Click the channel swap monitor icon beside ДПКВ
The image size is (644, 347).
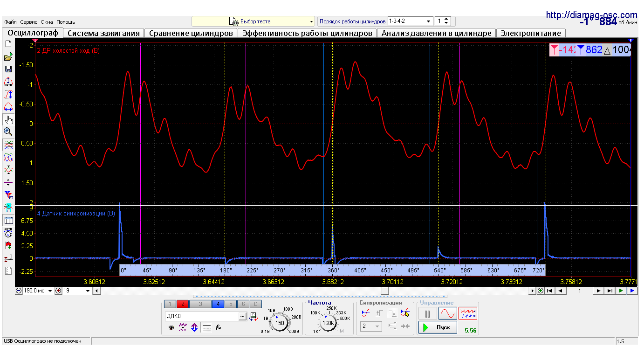tap(253, 316)
